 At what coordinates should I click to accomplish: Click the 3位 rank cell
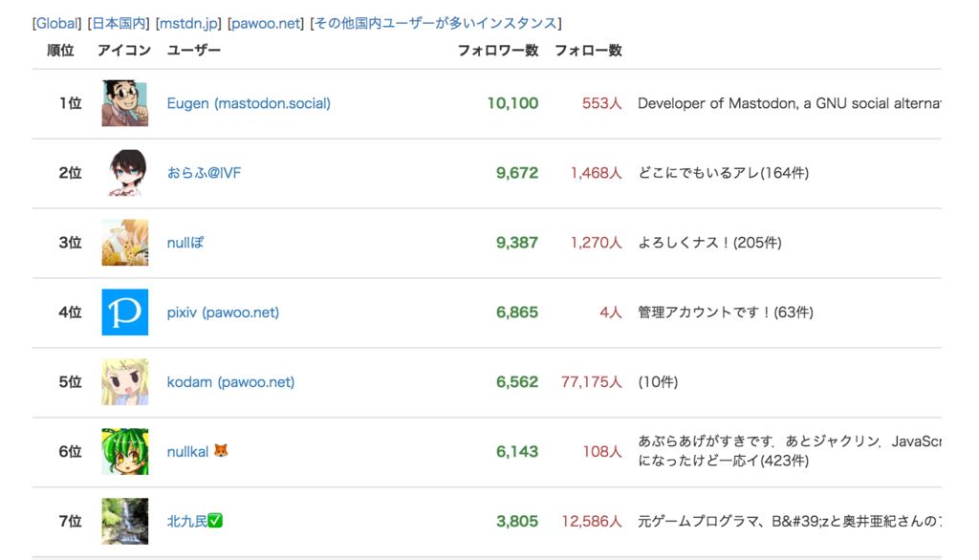pos(71,242)
